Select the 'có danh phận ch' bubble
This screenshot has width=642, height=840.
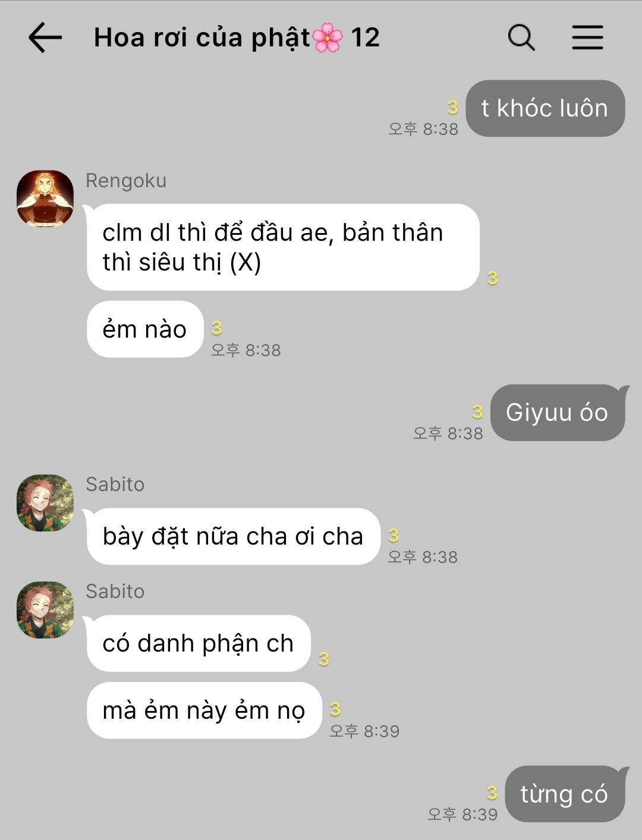click(x=199, y=643)
